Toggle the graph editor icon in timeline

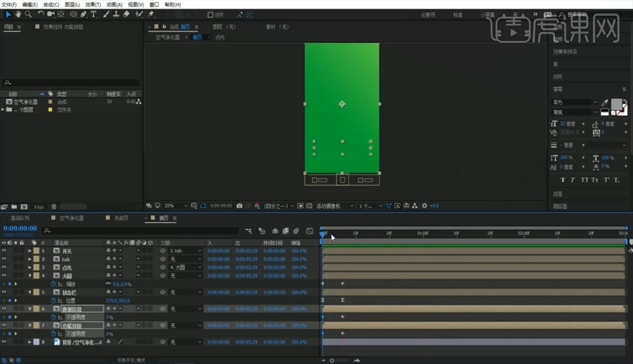click(309, 231)
